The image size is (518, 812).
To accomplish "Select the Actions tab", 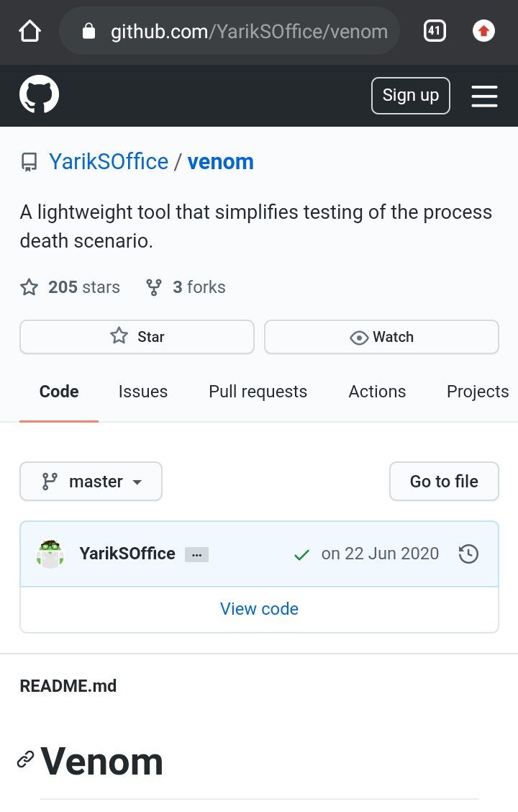I will 377,392.
